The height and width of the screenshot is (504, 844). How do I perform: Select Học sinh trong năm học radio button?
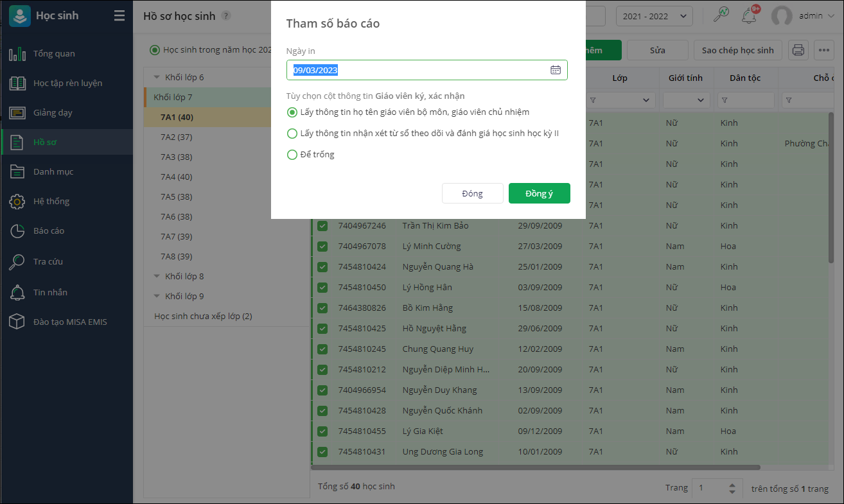click(x=154, y=50)
